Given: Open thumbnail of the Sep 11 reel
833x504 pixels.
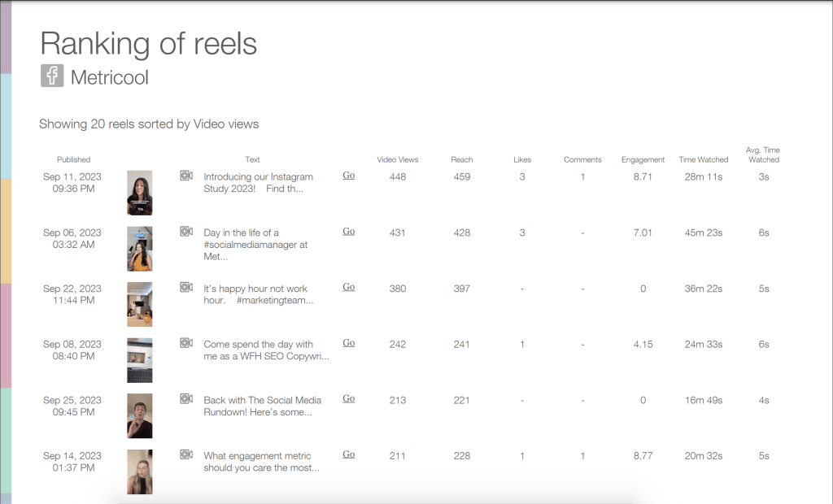Looking at the screenshot, I should pyautogui.click(x=139, y=193).
